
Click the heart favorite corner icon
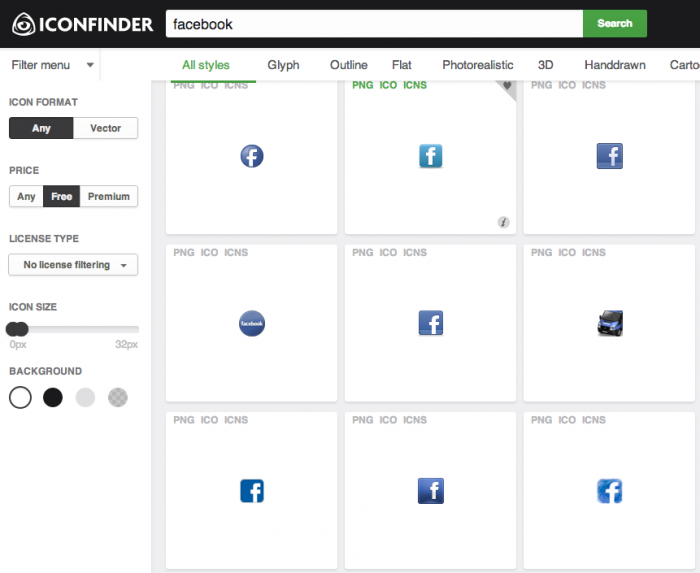[507, 85]
